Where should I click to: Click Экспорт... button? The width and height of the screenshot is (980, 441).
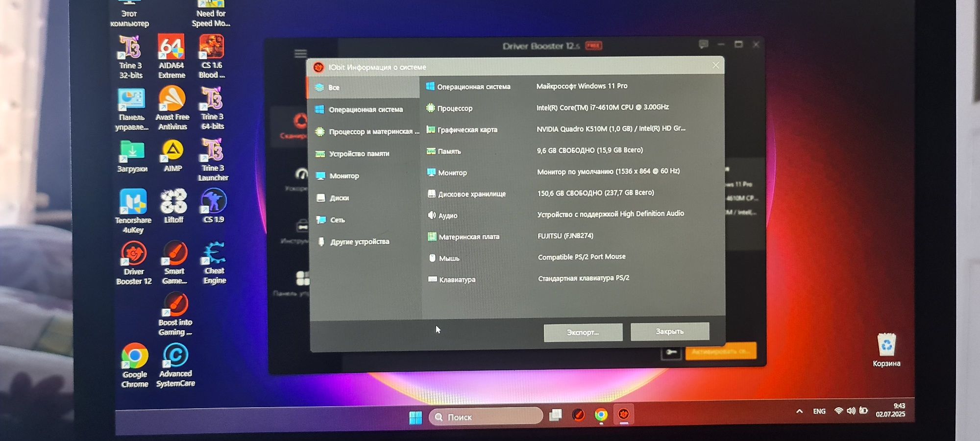(x=583, y=332)
